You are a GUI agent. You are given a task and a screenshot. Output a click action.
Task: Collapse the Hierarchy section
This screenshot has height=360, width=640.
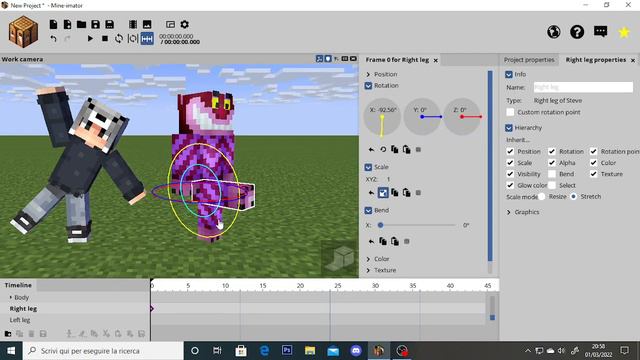tap(509, 128)
